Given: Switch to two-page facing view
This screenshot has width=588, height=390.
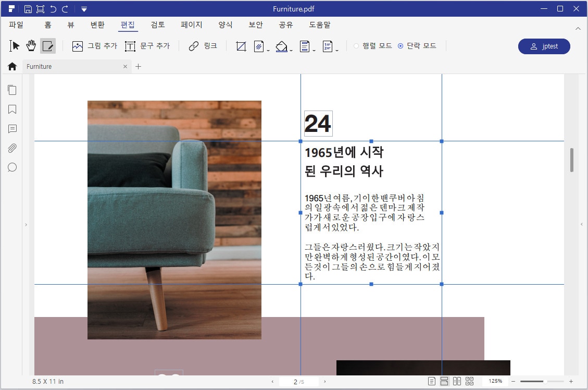Looking at the screenshot, I should click(x=457, y=381).
